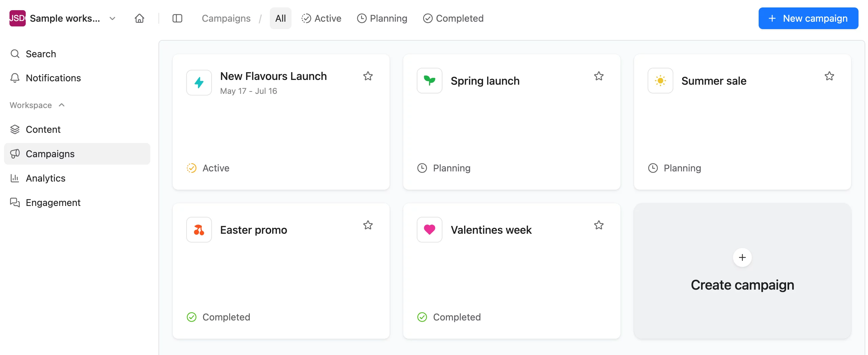The image size is (868, 355).
Task: Toggle the sidebar panel icon
Action: tap(177, 18)
